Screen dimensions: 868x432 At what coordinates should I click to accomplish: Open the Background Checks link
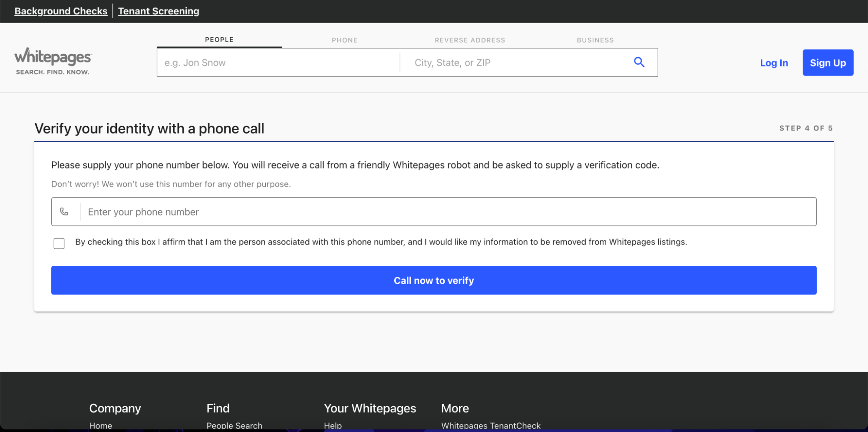(61, 11)
